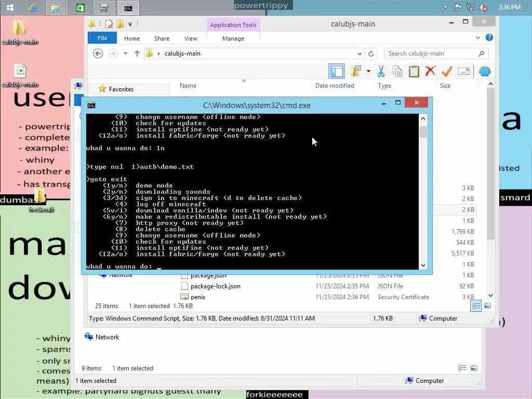Switch to the Home ribbon tab
This screenshot has width=532, height=399.
click(131, 38)
